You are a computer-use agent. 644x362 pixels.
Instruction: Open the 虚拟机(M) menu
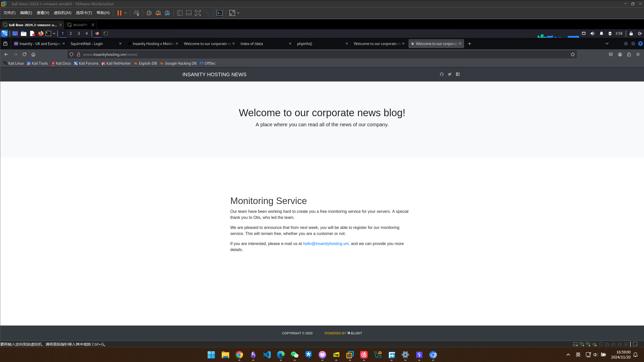tap(62, 13)
